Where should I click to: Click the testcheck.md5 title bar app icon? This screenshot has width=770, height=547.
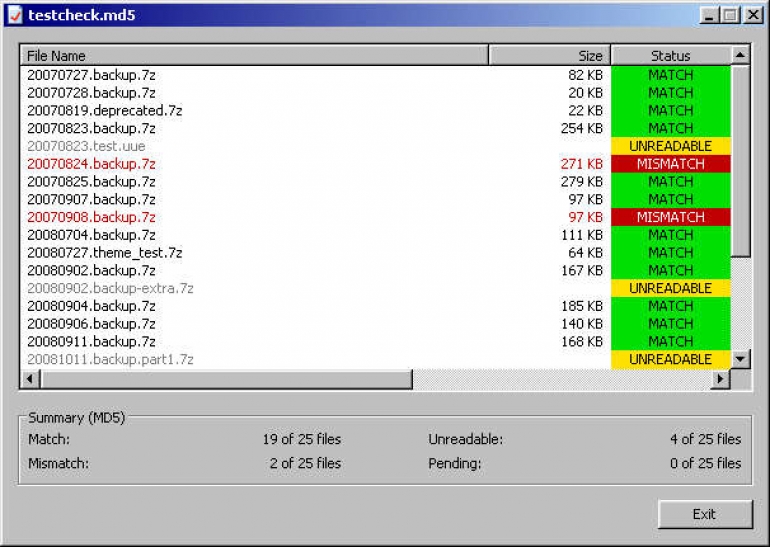coord(14,15)
